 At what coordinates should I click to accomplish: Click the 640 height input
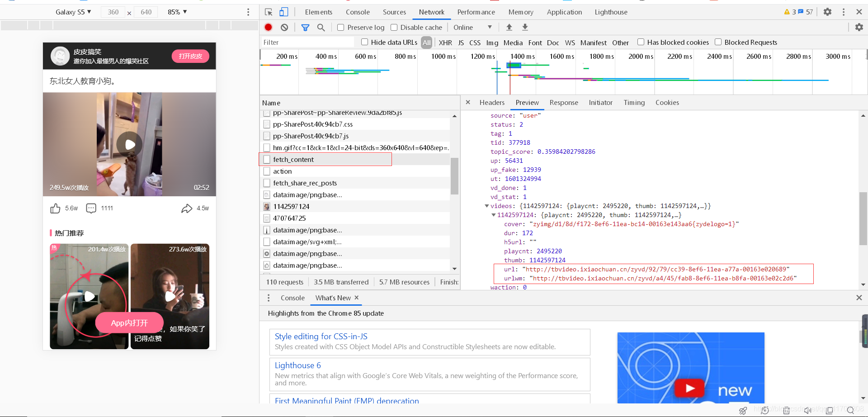[146, 12]
